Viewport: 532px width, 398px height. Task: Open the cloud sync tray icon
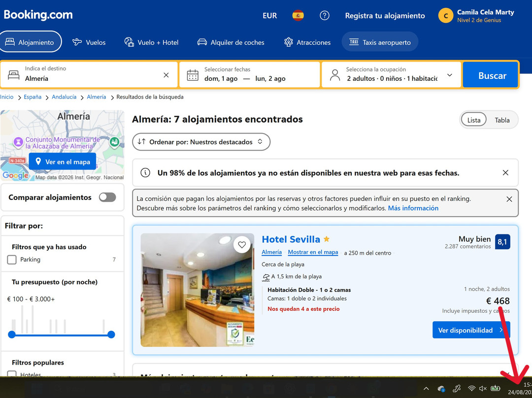click(441, 389)
